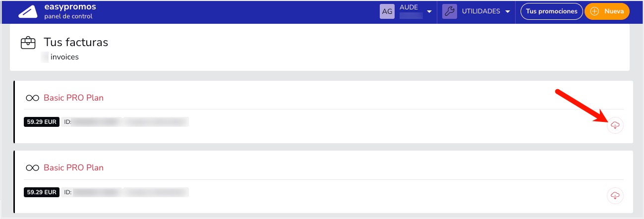Click the plus icon in the Nueva button
Screen dimensions: 644x219
coord(595,11)
